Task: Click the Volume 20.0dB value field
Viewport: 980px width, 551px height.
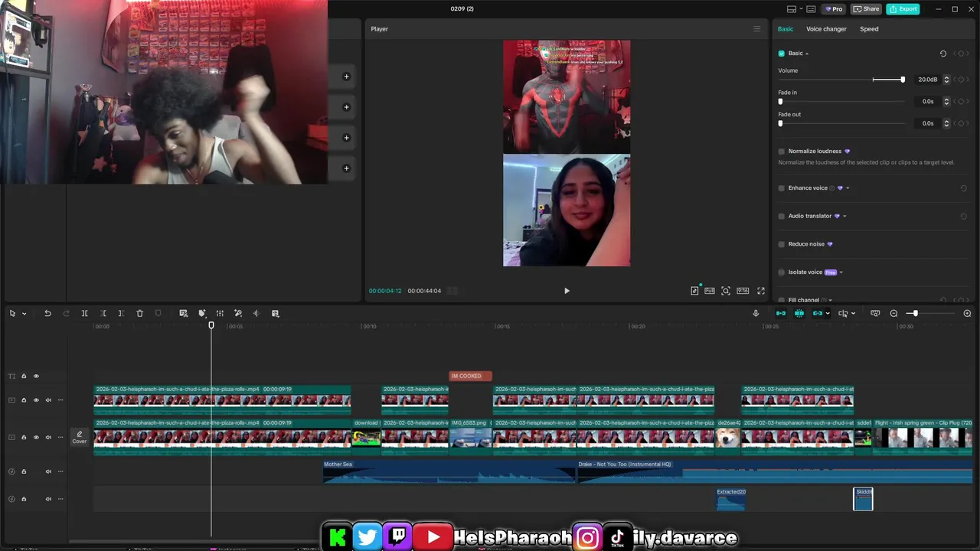Action: (x=927, y=80)
